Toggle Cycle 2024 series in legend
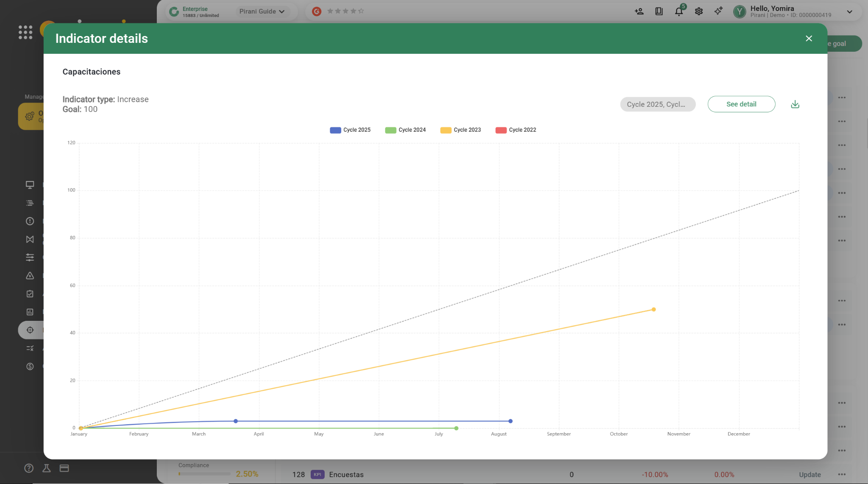Screen dimensions: 868x484 405,130
